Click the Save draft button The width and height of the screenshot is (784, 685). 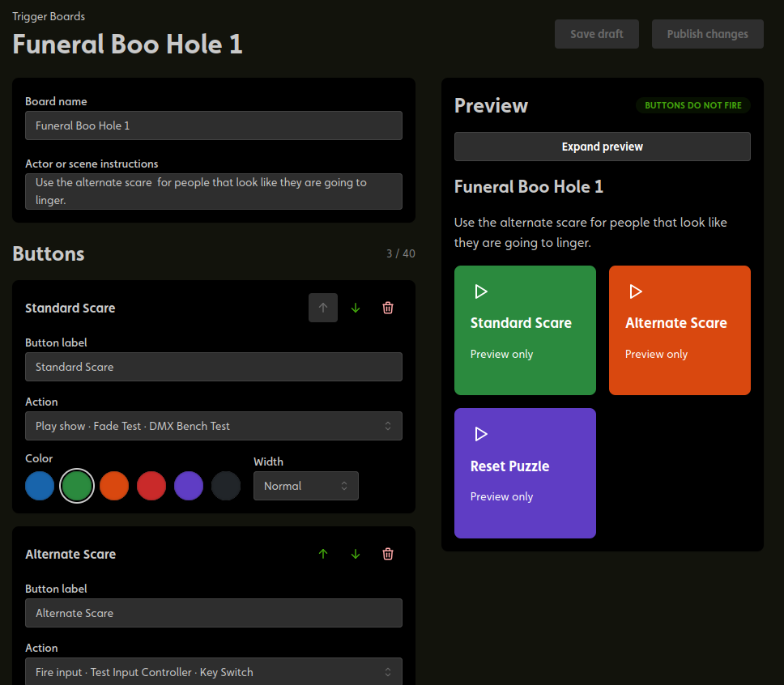click(x=596, y=34)
